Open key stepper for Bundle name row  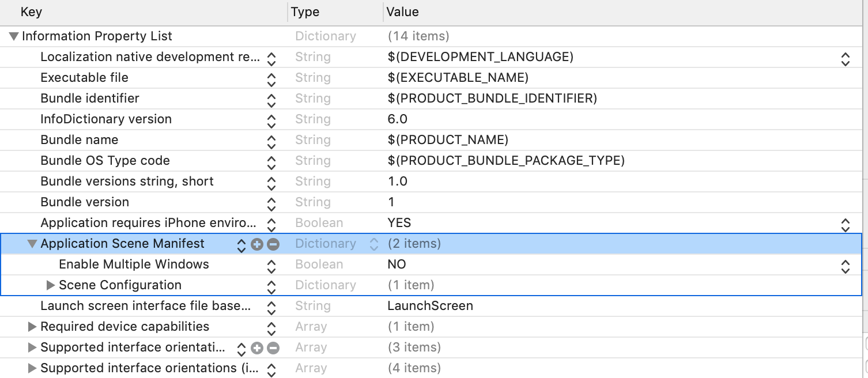point(271,141)
